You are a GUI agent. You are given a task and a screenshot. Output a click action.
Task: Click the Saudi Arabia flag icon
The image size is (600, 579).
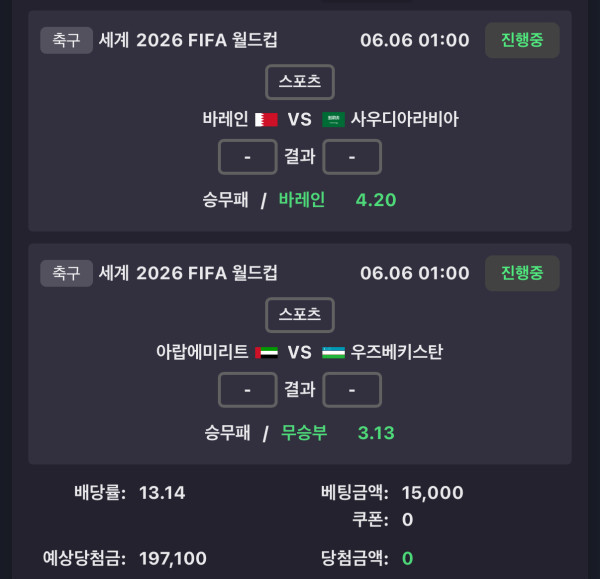[x=333, y=119]
